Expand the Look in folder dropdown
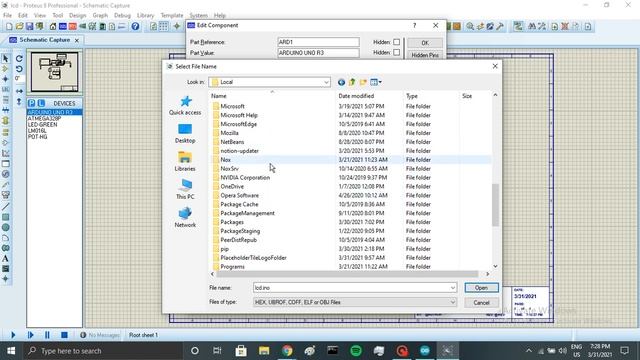The width and height of the screenshot is (640, 360). (326, 82)
